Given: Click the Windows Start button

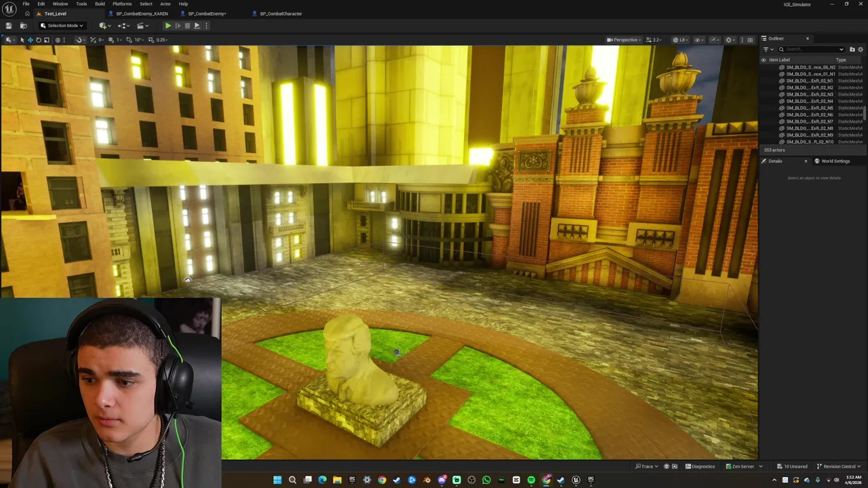Looking at the screenshot, I should pyautogui.click(x=277, y=480).
